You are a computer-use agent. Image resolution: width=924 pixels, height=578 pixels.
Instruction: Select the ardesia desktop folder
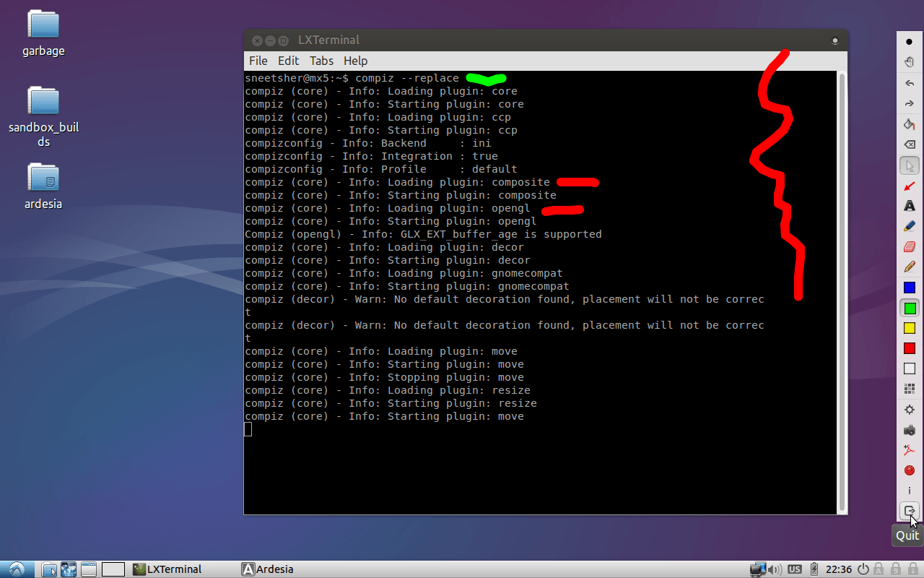43,186
